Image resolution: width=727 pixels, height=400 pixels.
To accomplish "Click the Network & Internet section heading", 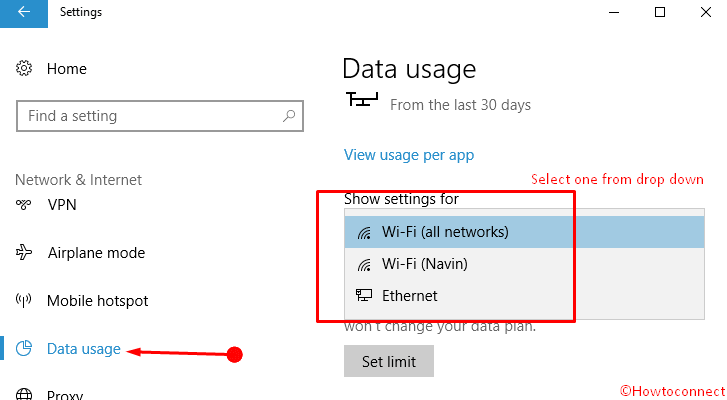I will [78, 179].
